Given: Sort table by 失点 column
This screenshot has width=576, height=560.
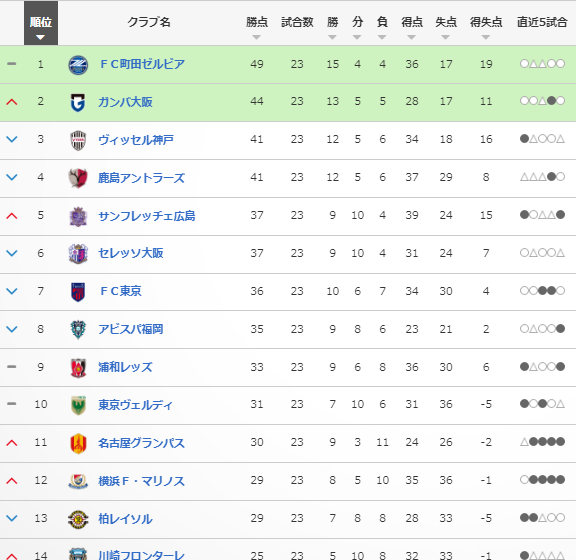Looking at the screenshot, I should [446, 27].
